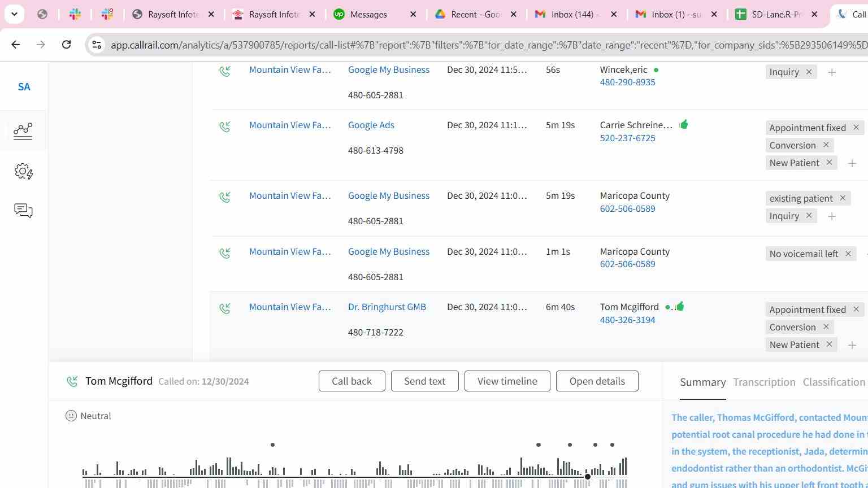Open the Summary tab

pyautogui.click(x=702, y=382)
